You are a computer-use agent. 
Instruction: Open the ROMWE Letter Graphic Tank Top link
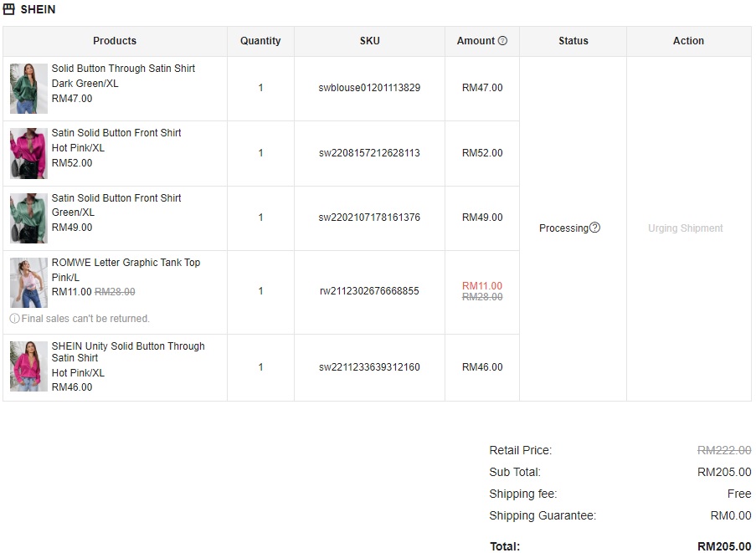[x=126, y=263]
